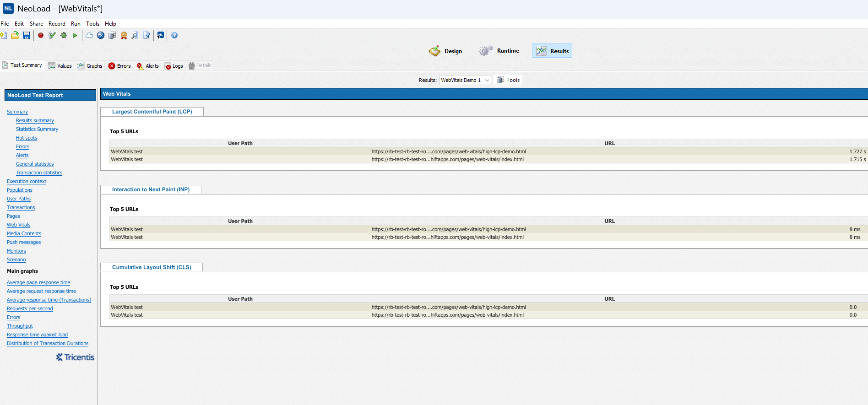Open the Results selection dropdown
The width and height of the screenshot is (868, 405).
[x=465, y=80]
